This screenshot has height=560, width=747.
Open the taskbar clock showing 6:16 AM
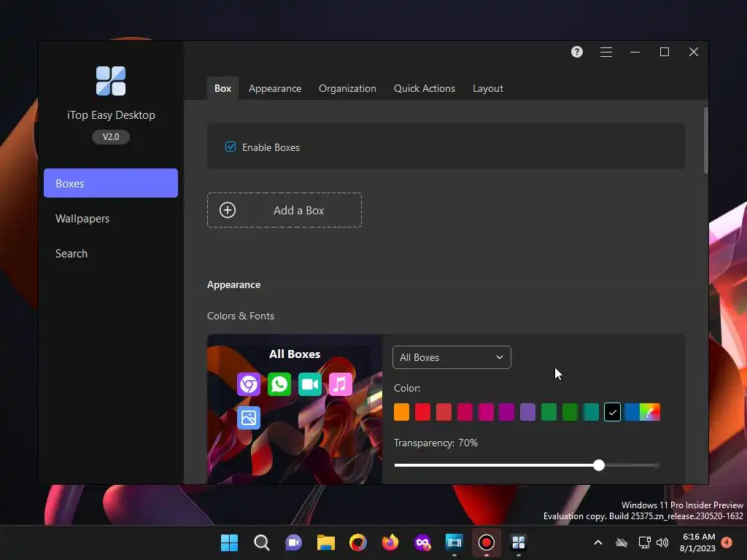point(698,542)
